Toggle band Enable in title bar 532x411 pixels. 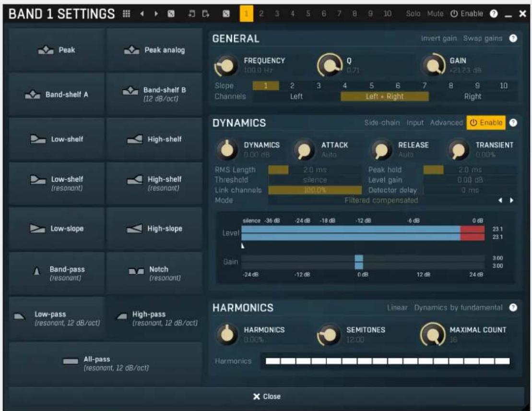pos(466,13)
